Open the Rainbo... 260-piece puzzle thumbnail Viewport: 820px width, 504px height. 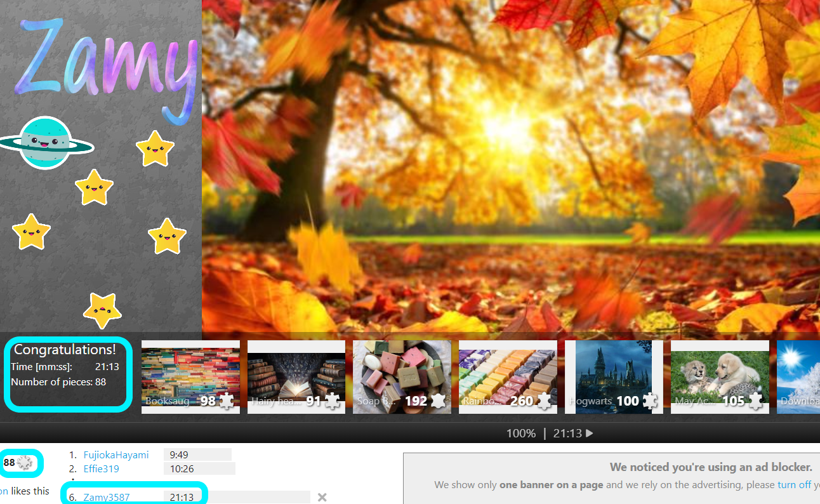(508, 377)
